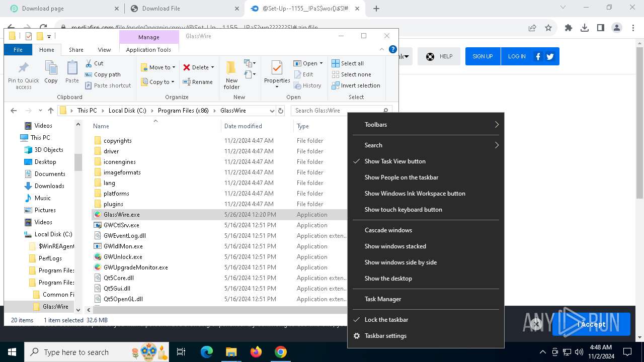Expand Toolbars submenu

pos(426,125)
